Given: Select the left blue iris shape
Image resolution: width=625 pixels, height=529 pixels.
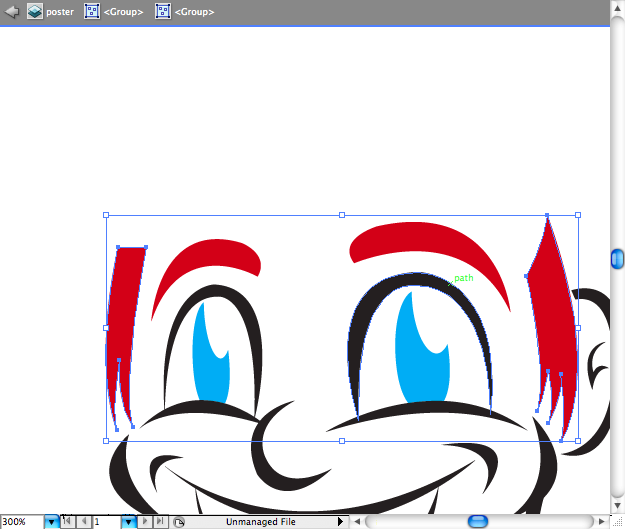Looking at the screenshot, I should 211,371.
